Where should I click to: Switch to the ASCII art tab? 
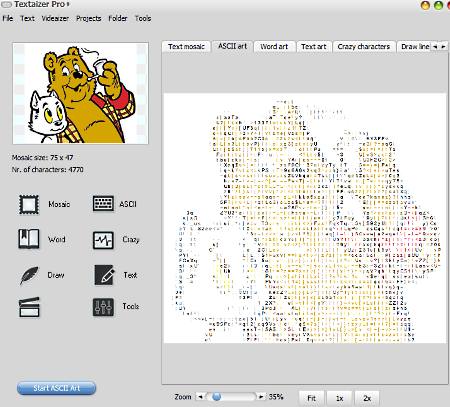(x=232, y=46)
